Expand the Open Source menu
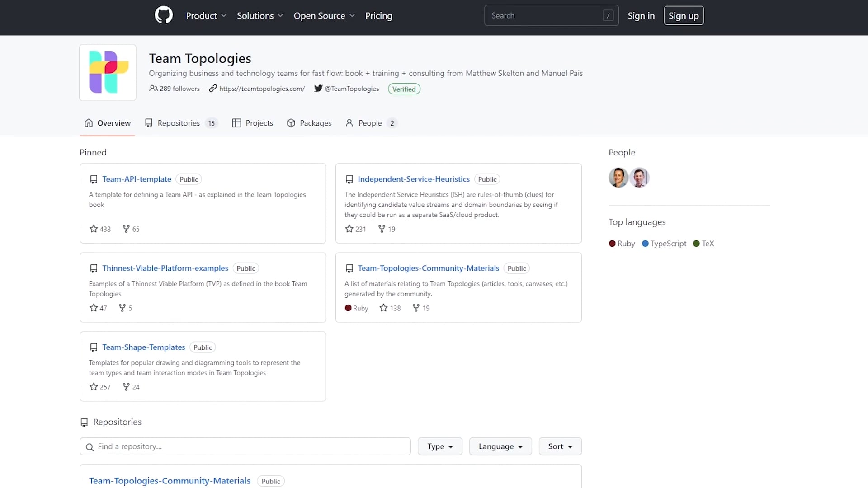 pos(324,16)
